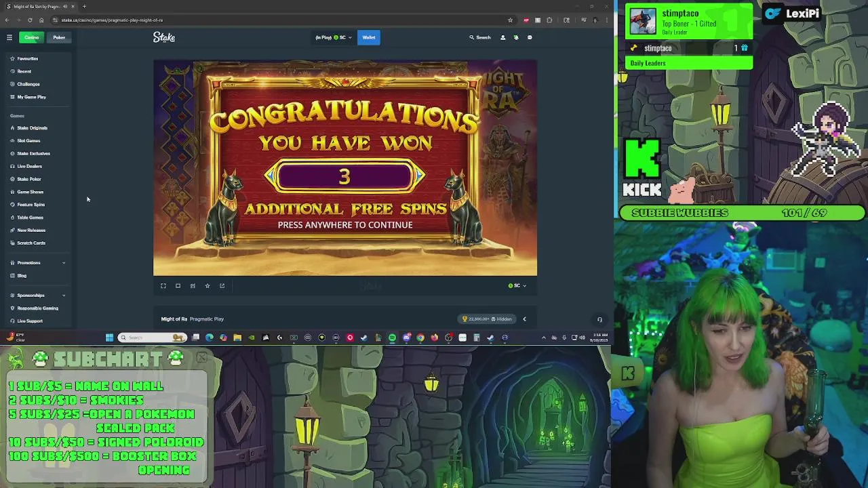Open the Wallet
Viewport: 868px width, 488px height.
tap(369, 37)
